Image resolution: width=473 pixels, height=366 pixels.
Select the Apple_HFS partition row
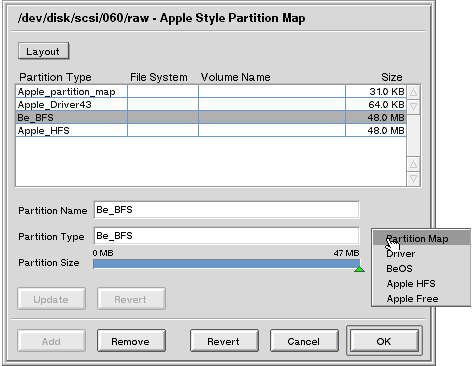click(x=211, y=130)
